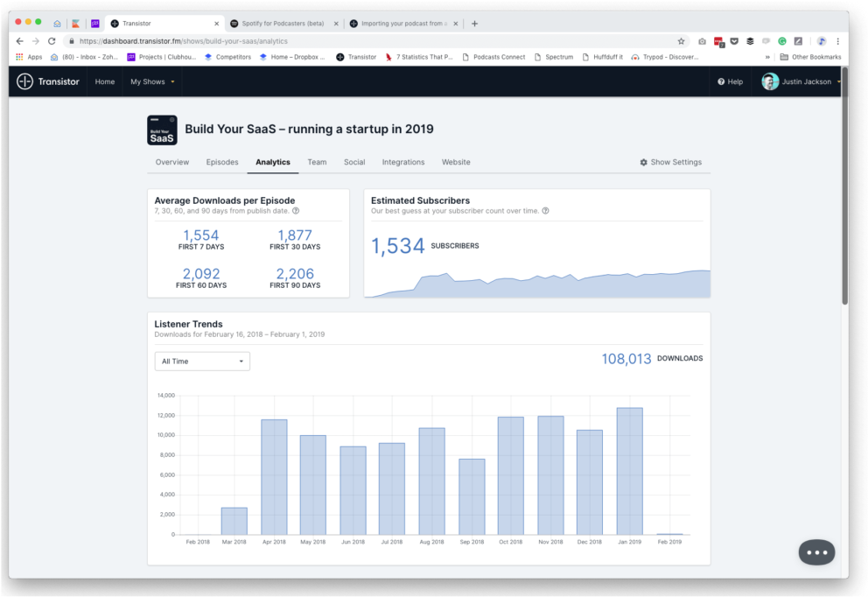Click the Transistor logo in the navbar
This screenshot has width=868, height=597.
point(48,81)
